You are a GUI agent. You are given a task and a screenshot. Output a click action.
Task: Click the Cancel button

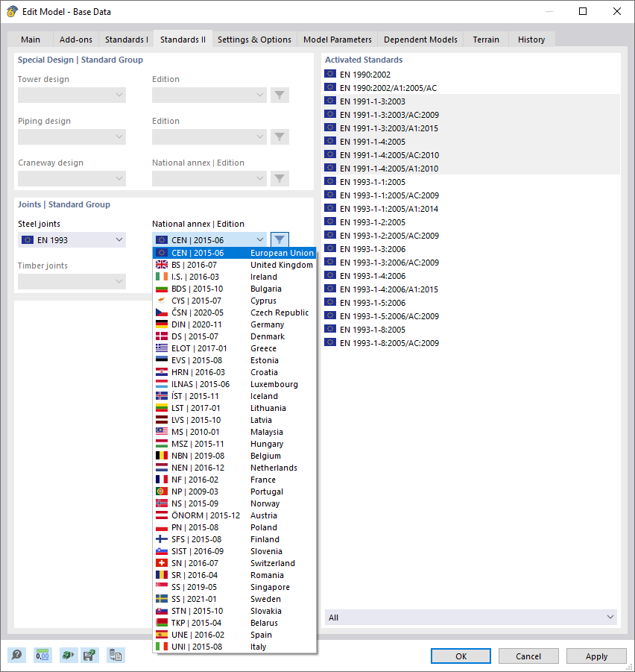pyautogui.click(x=528, y=656)
